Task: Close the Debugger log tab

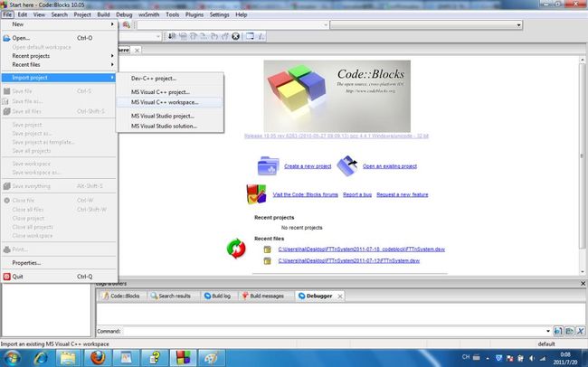Action: tap(340, 296)
